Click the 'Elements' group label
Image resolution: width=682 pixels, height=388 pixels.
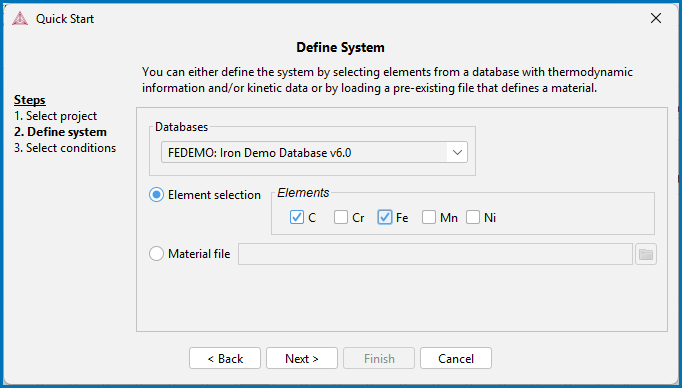304,192
